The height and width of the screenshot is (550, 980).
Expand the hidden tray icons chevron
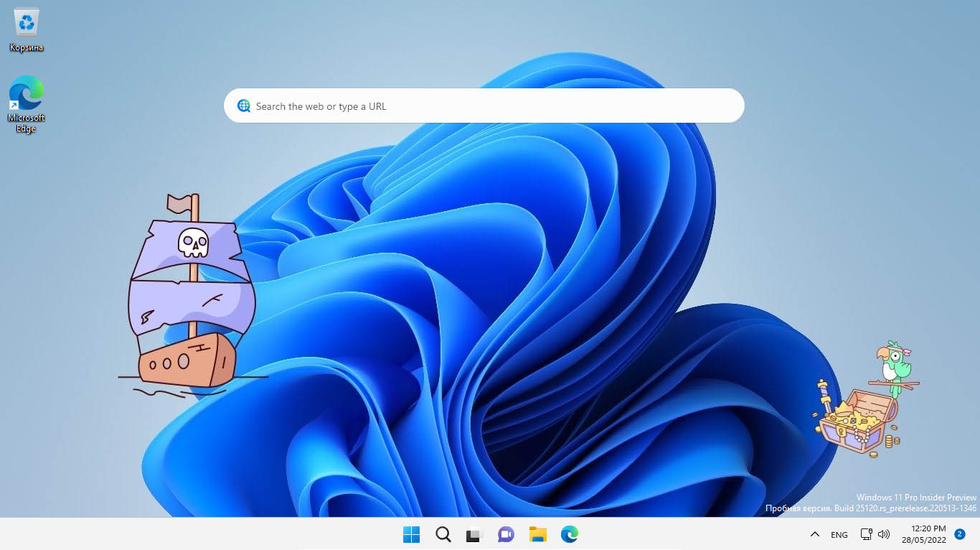[x=814, y=534]
